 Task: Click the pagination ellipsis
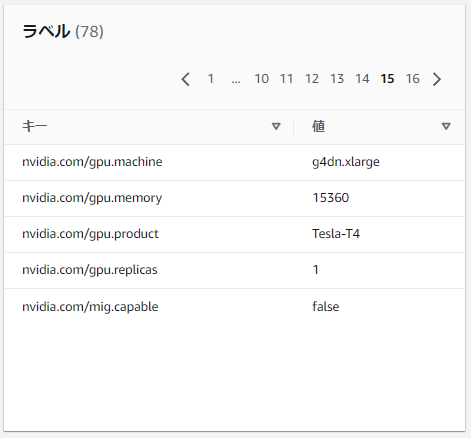point(236,81)
